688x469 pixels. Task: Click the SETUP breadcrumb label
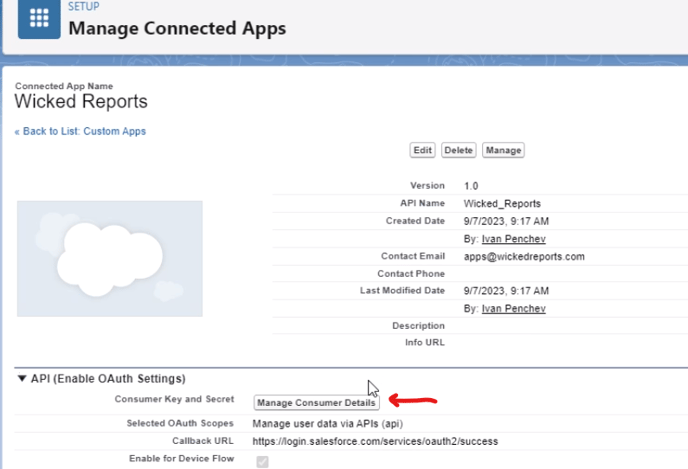(83, 7)
